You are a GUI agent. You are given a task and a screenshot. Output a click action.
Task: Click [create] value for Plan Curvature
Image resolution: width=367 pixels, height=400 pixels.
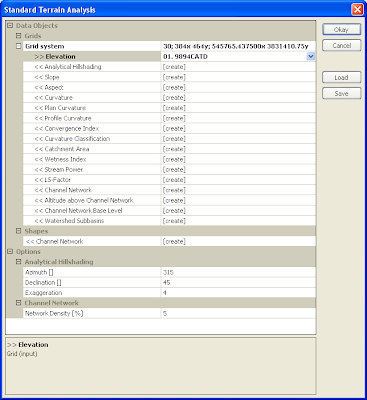tap(174, 108)
